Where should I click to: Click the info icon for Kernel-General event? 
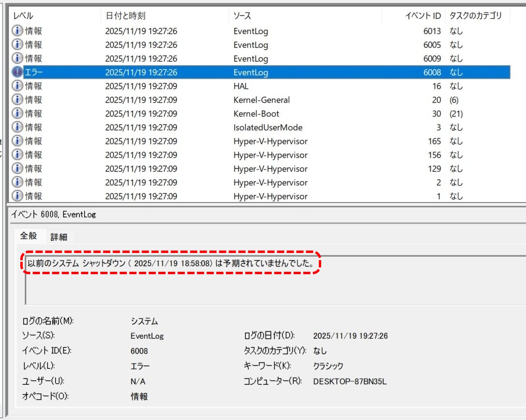17,100
